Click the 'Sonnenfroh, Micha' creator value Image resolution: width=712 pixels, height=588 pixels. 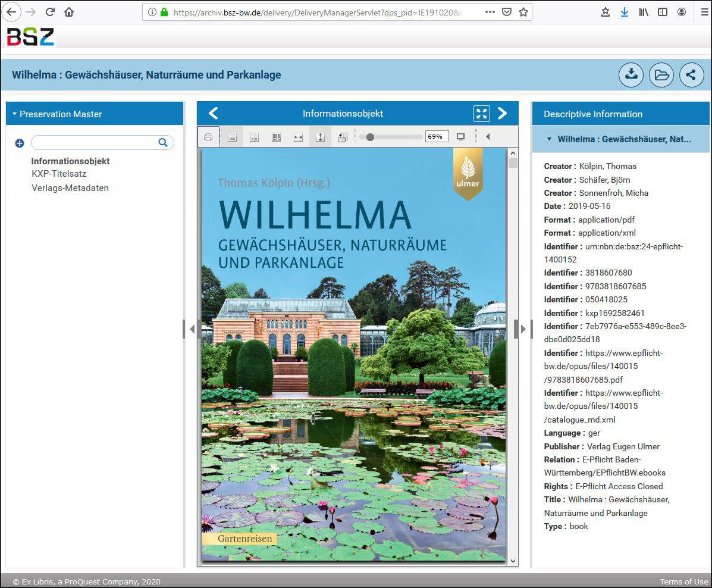pos(613,193)
